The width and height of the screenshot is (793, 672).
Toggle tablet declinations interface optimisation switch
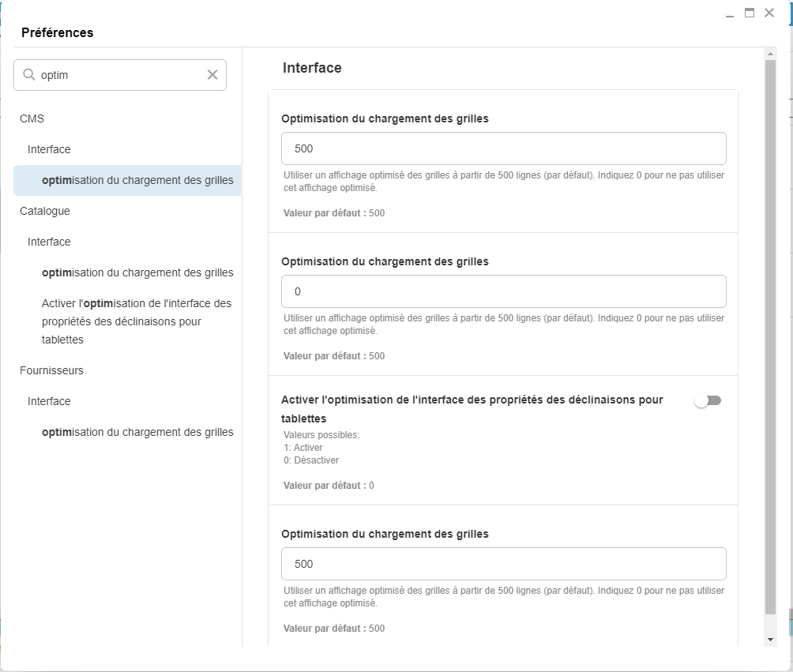(x=708, y=401)
